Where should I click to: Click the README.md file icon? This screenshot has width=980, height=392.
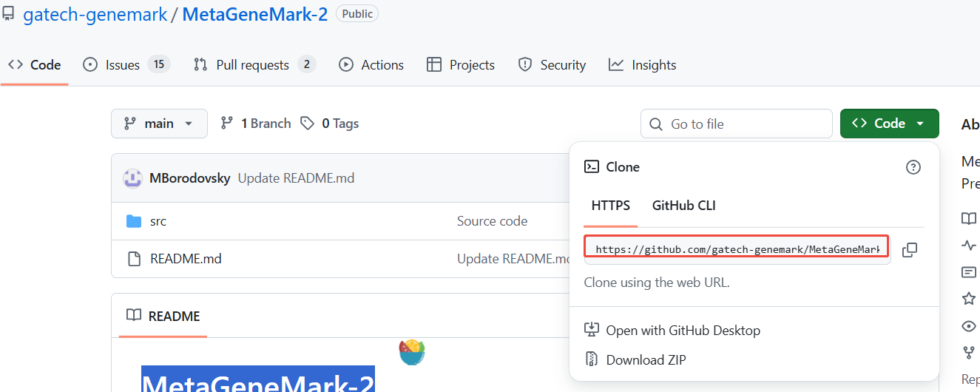pos(134,259)
